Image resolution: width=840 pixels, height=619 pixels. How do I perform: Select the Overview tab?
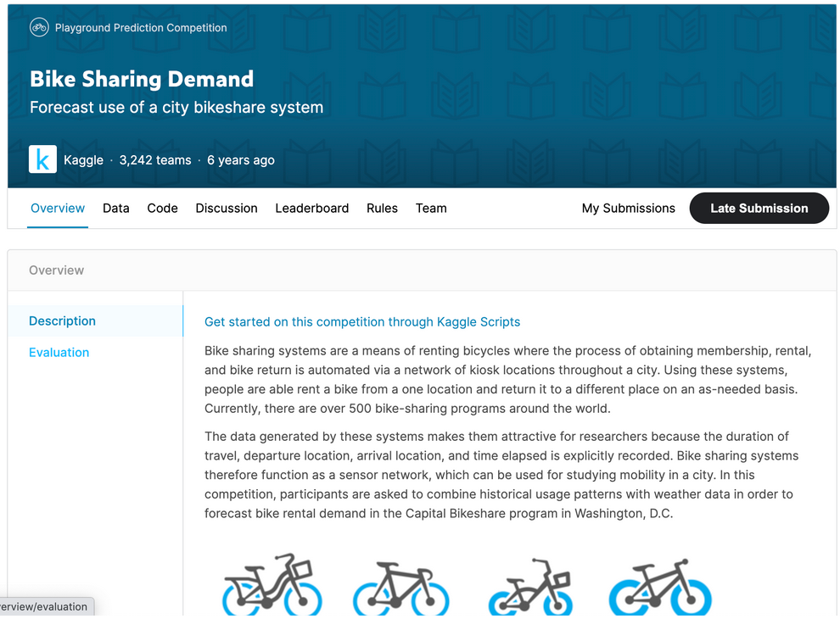click(x=58, y=208)
